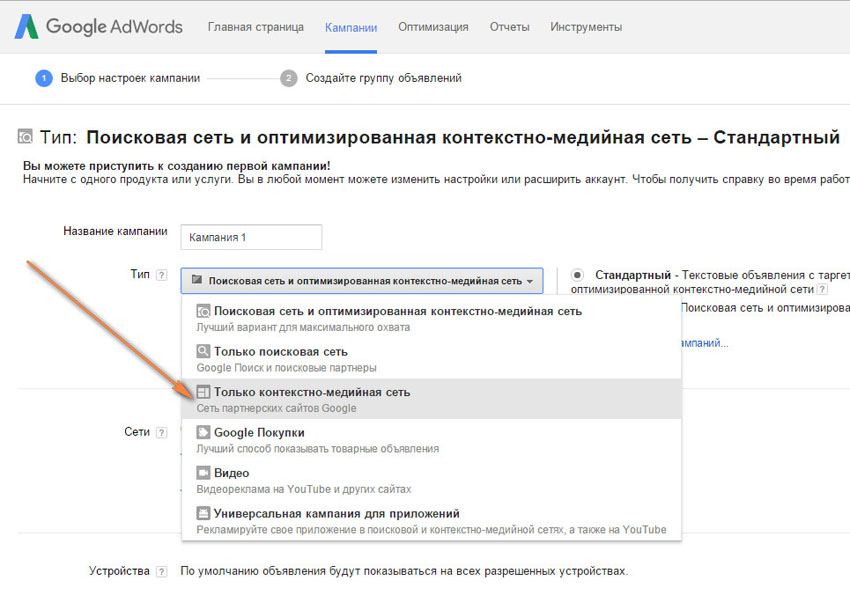Select the Стандартный radio button

coord(577,275)
